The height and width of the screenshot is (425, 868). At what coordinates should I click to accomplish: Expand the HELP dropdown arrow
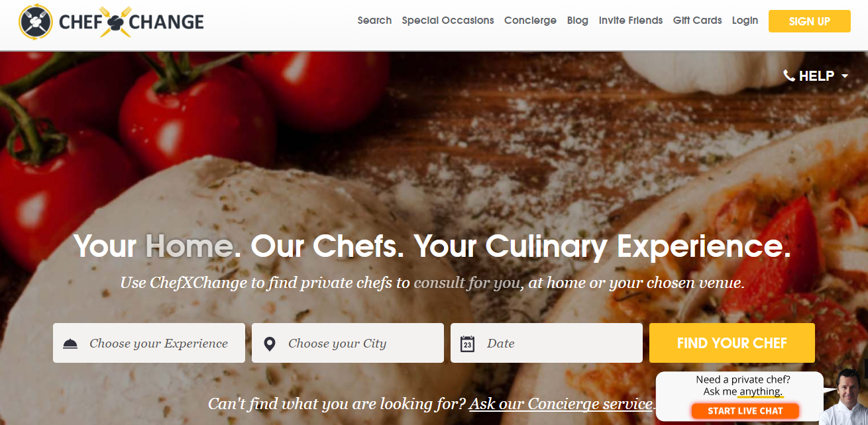[x=845, y=76]
